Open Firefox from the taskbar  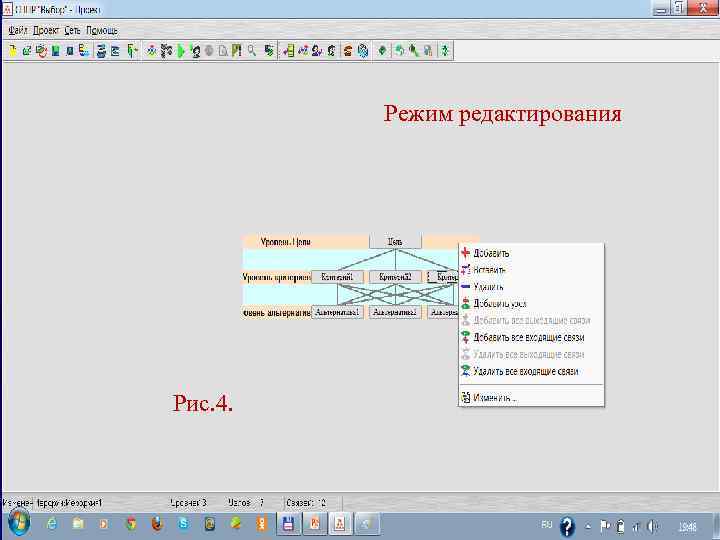[158, 523]
